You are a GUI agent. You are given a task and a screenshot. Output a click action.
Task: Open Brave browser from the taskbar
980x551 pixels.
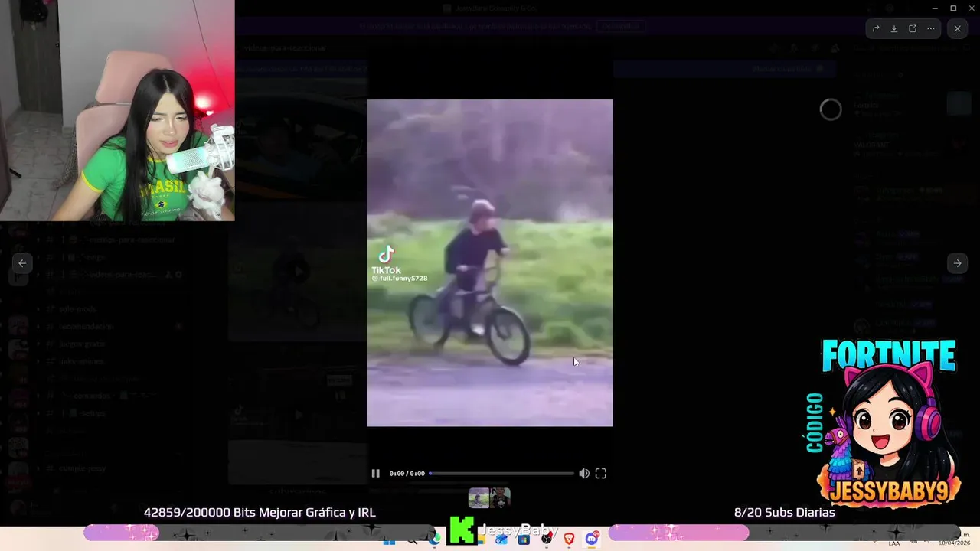click(x=570, y=540)
